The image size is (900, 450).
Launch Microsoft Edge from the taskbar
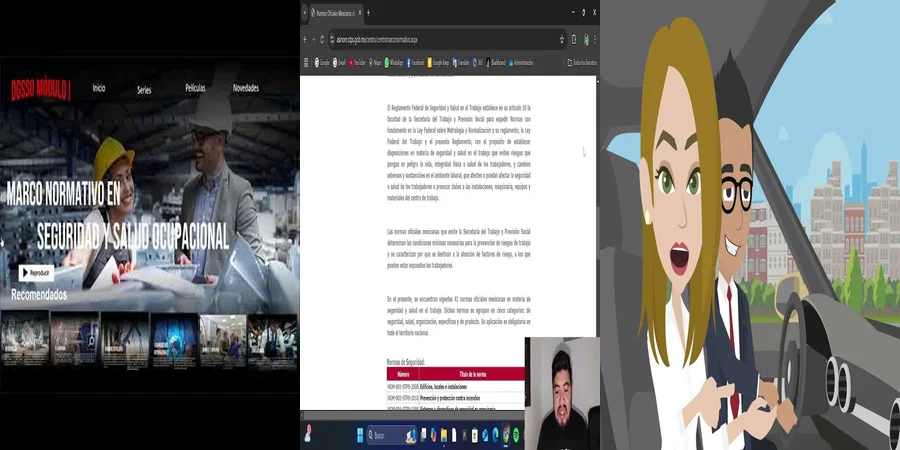click(x=495, y=435)
